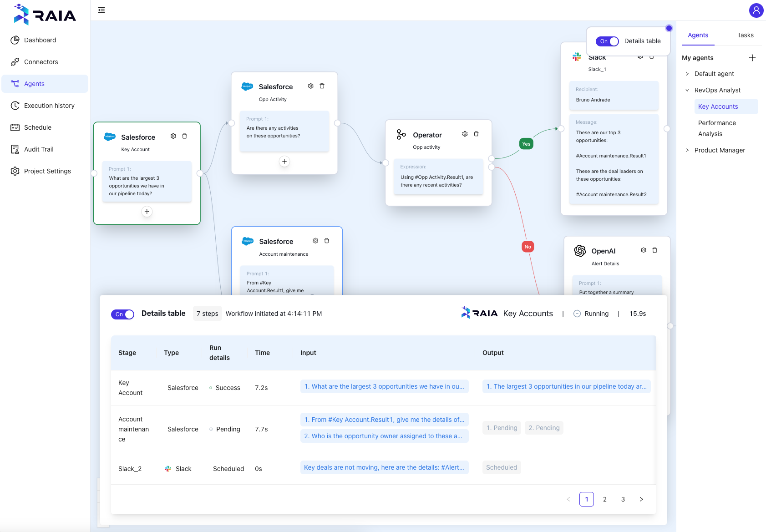Click the OpenAI logo on Alert Details node
The height and width of the screenshot is (532, 766).
(x=580, y=251)
